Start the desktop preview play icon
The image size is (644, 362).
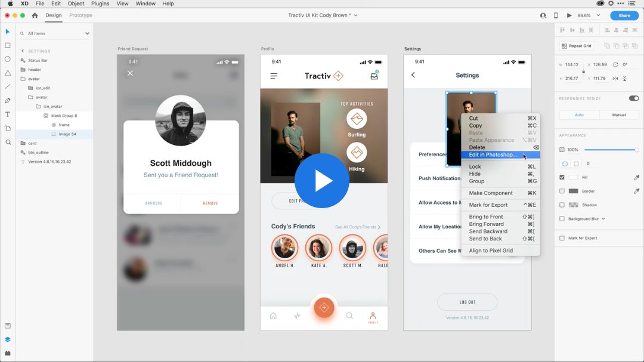click(x=569, y=15)
